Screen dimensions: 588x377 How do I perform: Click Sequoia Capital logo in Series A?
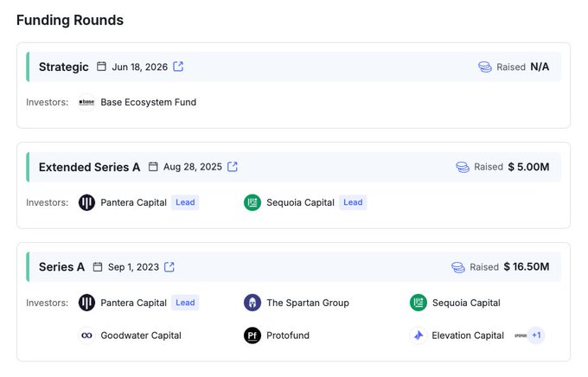click(x=419, y=303)
